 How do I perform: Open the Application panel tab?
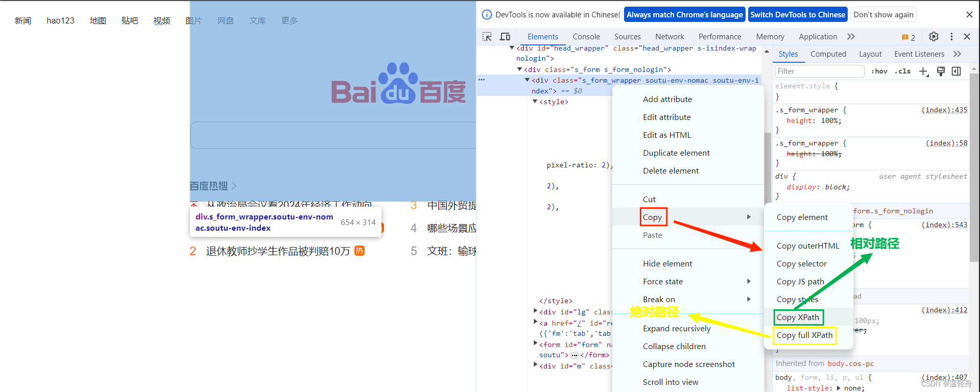point(818,37)
